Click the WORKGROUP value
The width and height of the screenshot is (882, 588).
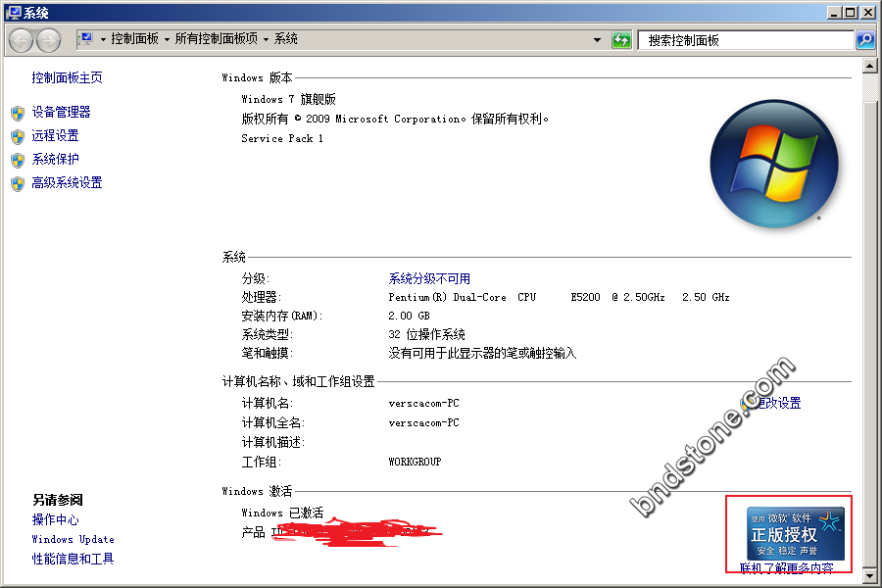point(416,462)
